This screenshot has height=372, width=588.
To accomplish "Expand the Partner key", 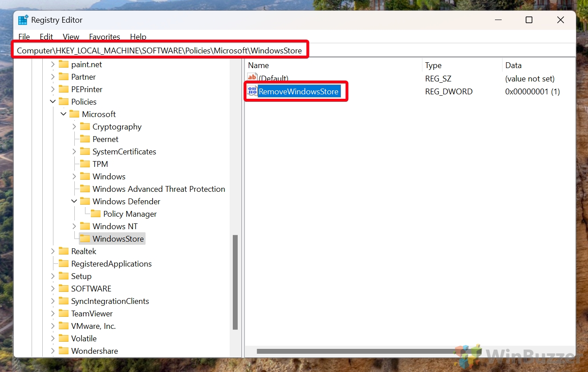I will 53,77.
